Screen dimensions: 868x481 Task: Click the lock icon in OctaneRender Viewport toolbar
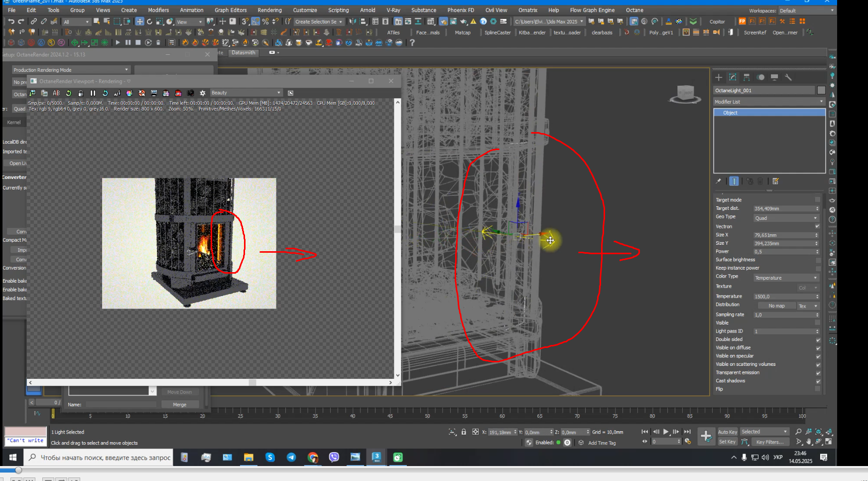pyautogui.click(x=81, y=93)
